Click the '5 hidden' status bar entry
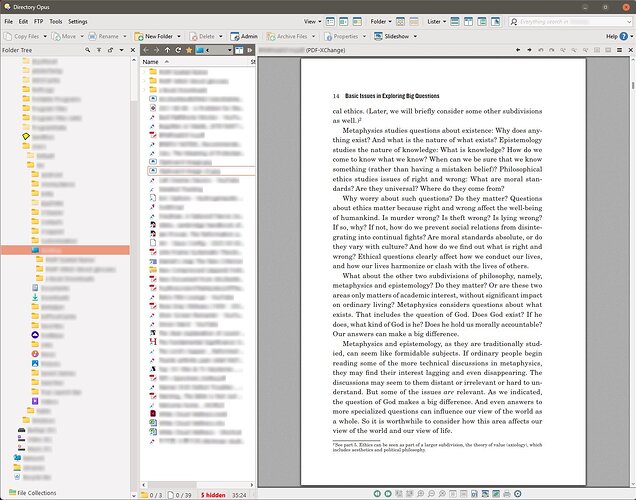 [x=213, y=495]
